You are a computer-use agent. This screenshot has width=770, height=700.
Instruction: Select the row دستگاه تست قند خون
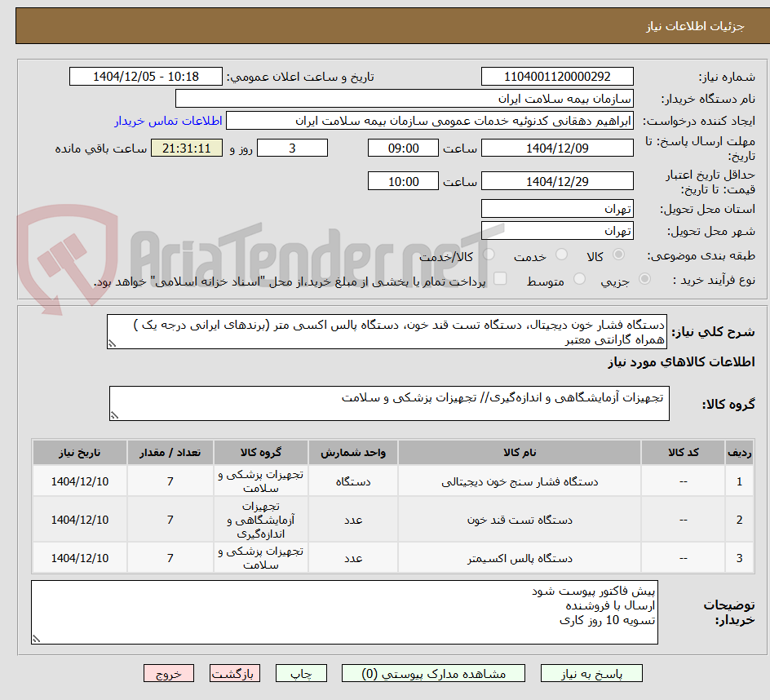point(393,520)
